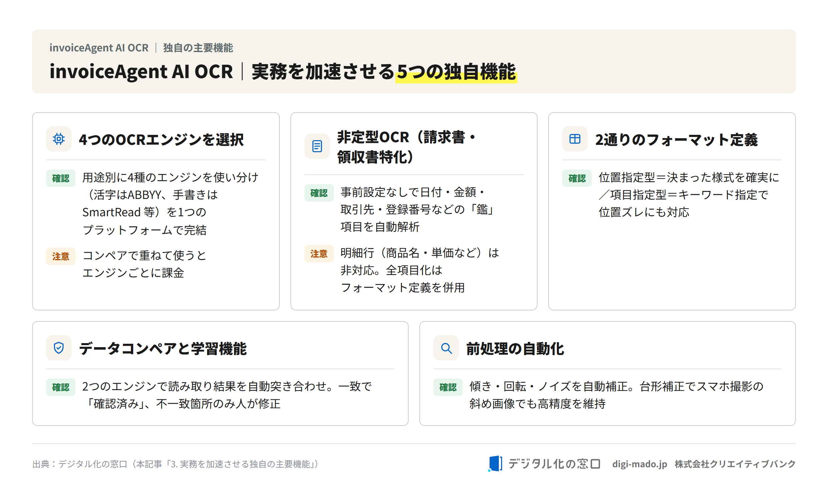Click the 確認 badge in the 非定型OCR card
Screen dimensions: 828x504
point(319,193)
